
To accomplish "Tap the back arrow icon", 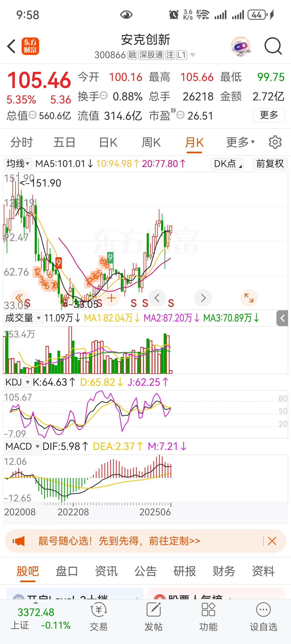I will (11, 46).
